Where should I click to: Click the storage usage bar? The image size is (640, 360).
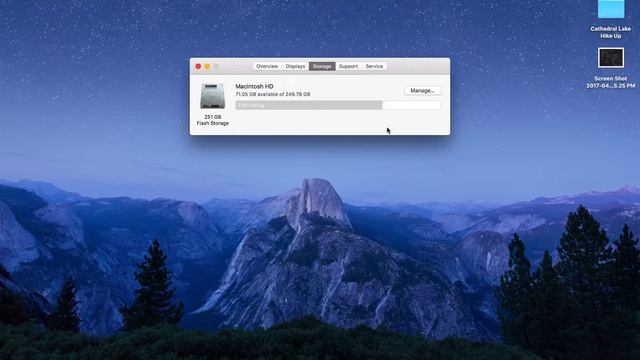(x=338, y=105)
